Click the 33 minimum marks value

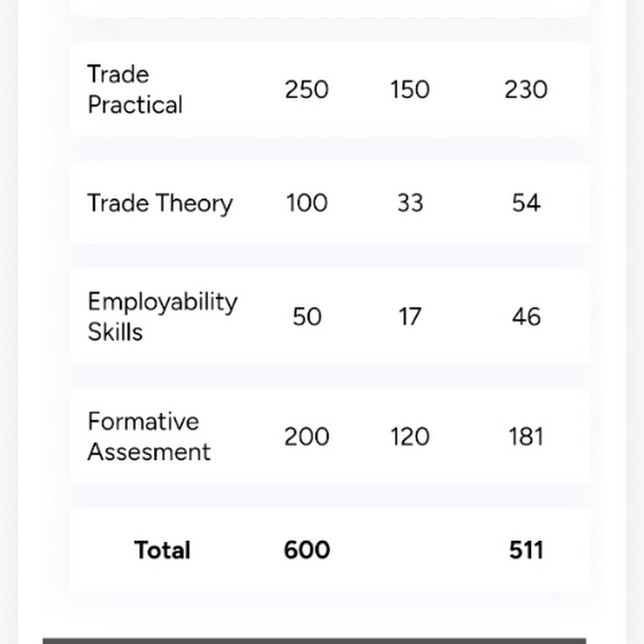point(410,203)
